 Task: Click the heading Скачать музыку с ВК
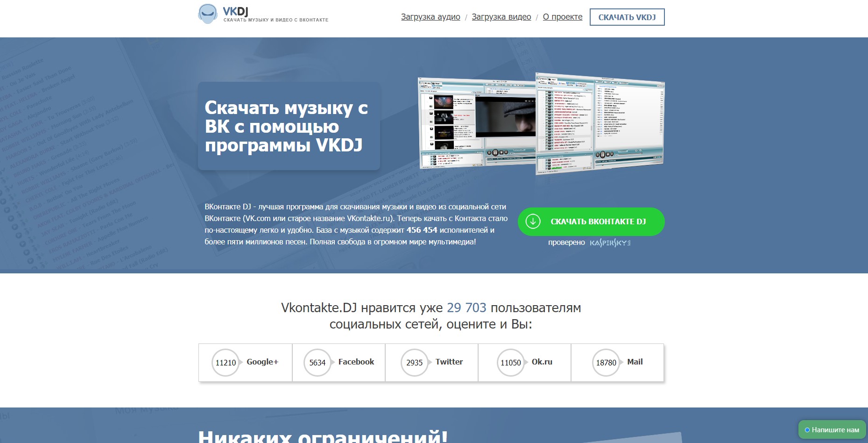(x=286, y=126)
